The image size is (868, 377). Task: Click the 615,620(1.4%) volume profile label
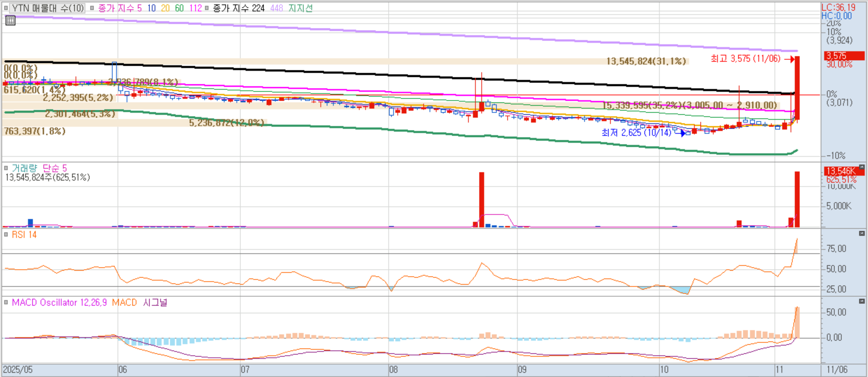(x=34, y=89)
